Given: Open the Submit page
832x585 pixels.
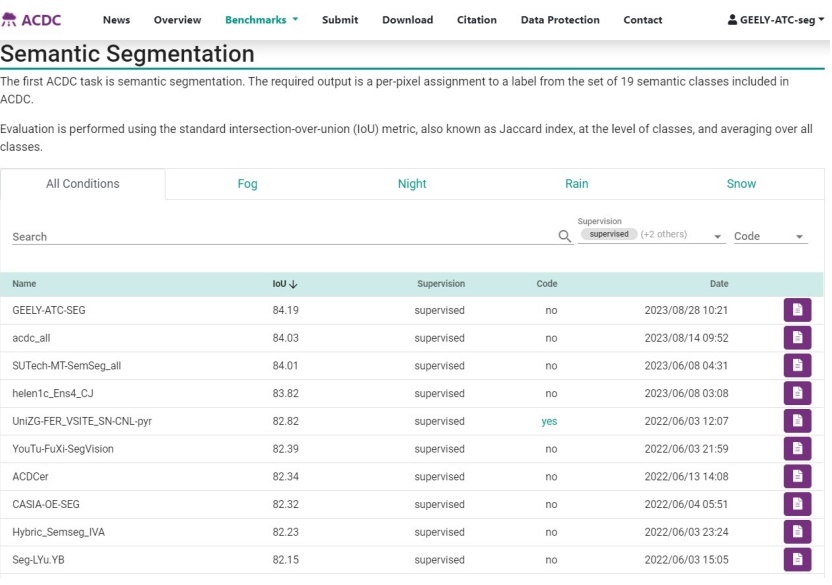Looking at the screenshot, I should tap(340, 20).
